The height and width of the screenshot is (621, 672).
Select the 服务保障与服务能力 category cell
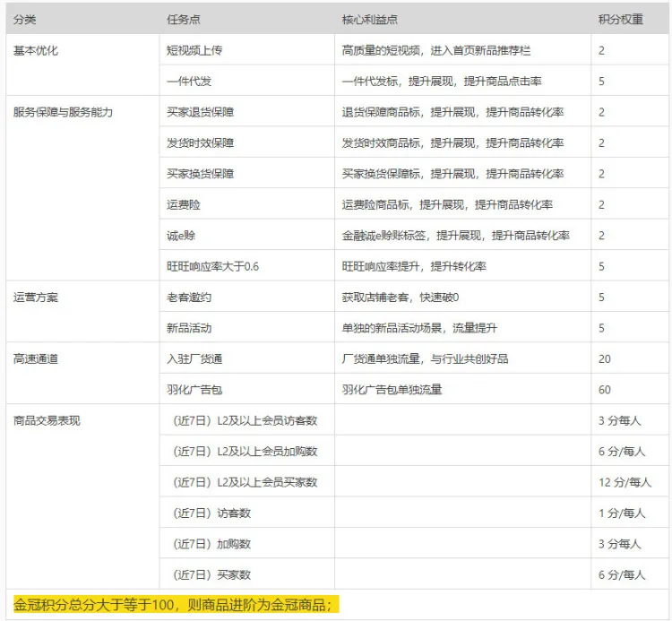(82, 188)
